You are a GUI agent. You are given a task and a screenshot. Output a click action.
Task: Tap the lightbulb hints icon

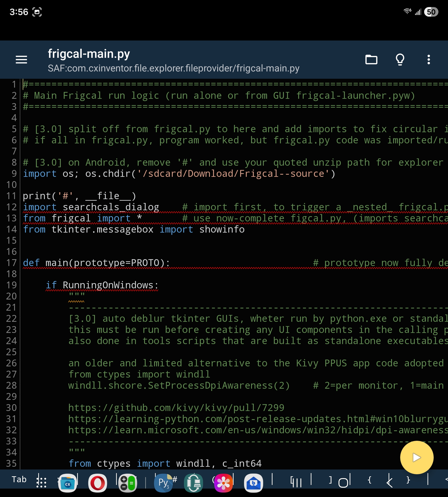tap(400, 60)
